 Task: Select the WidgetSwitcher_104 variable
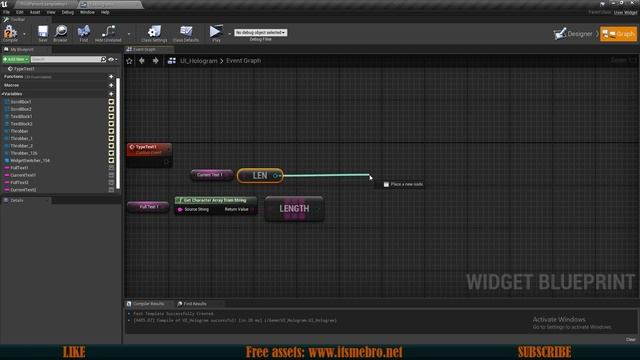pos(30,160)
